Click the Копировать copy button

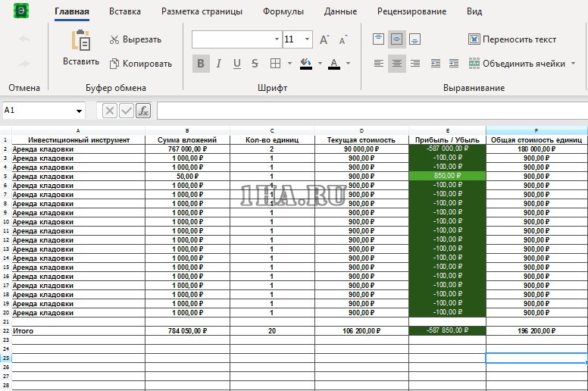point(140,64)
